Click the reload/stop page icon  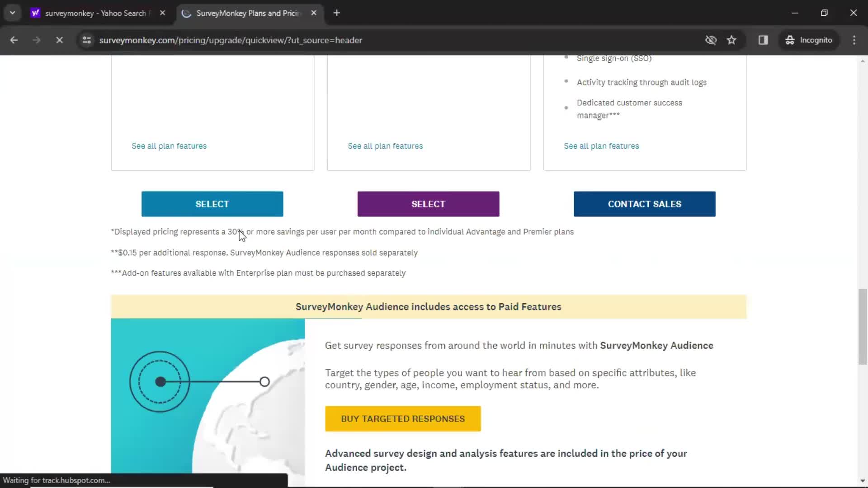pos(59,40)
